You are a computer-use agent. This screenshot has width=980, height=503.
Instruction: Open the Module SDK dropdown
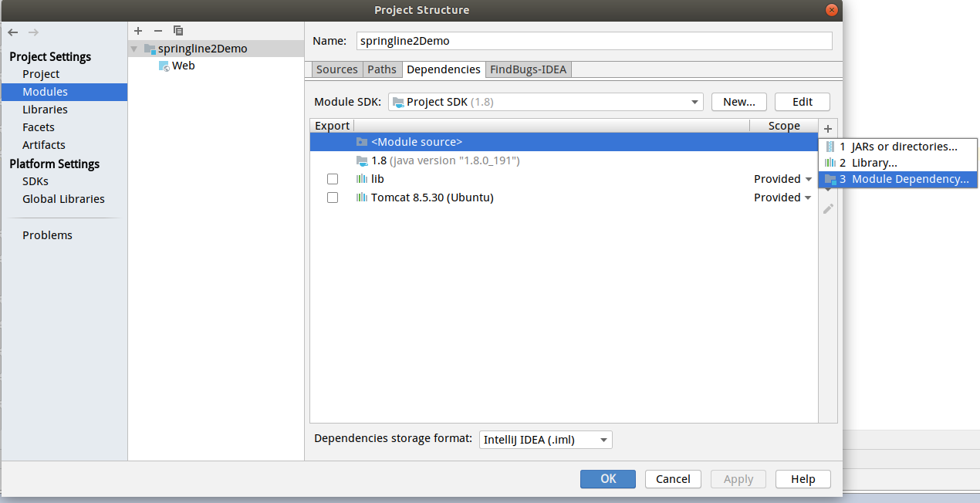[x=546, y=102]
